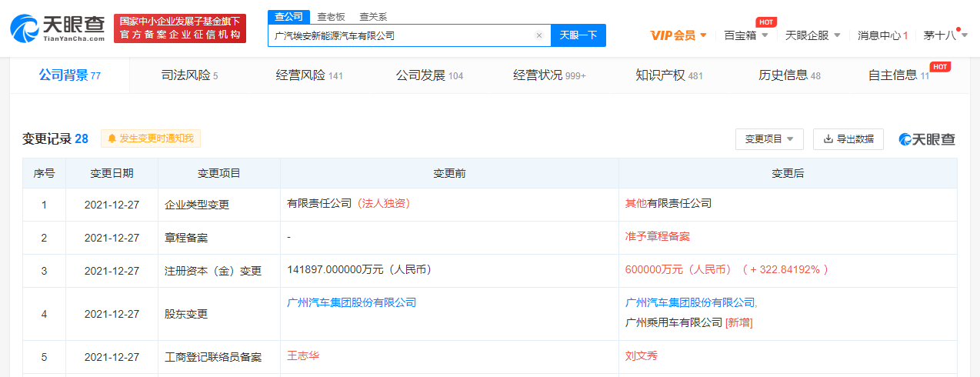Open the user account 茅十八 menu
Screen dimensions: 980x377
945,35
